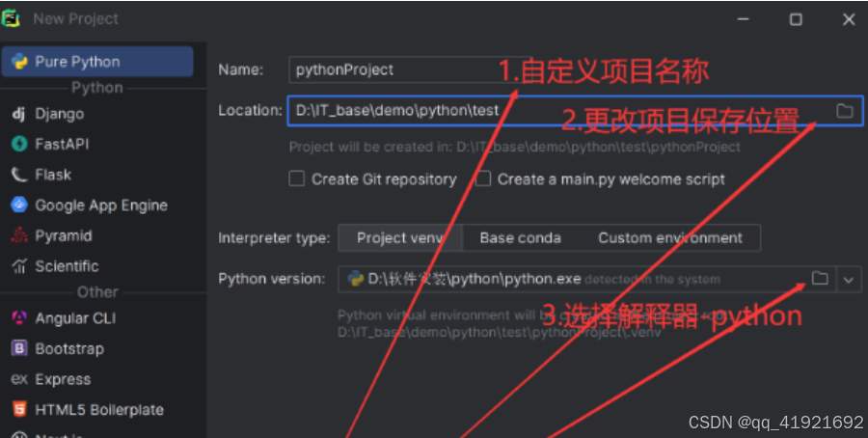The image size is (868, 438).
Task: Click the PyCharm logo in title bar
Action: point(11,19)
